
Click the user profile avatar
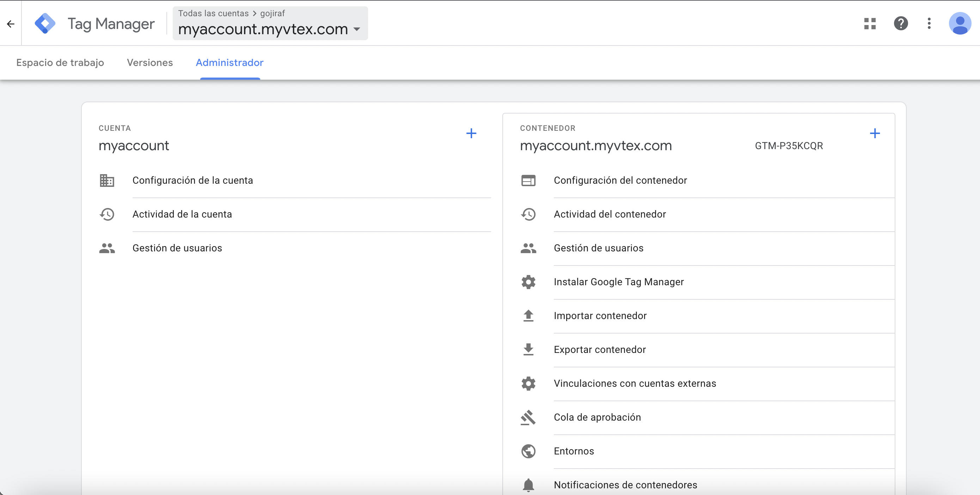pyautogui.click(x=960, y=24)
